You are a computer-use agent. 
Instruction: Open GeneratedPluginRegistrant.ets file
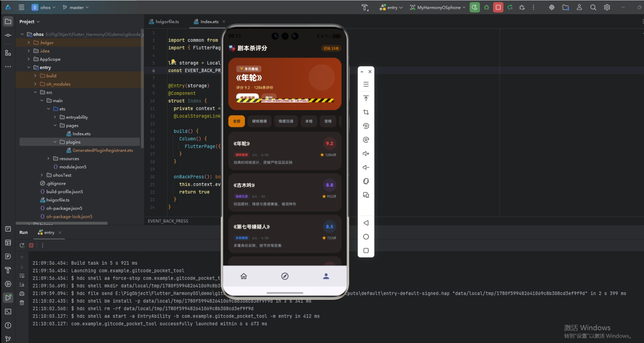point(100,150)
